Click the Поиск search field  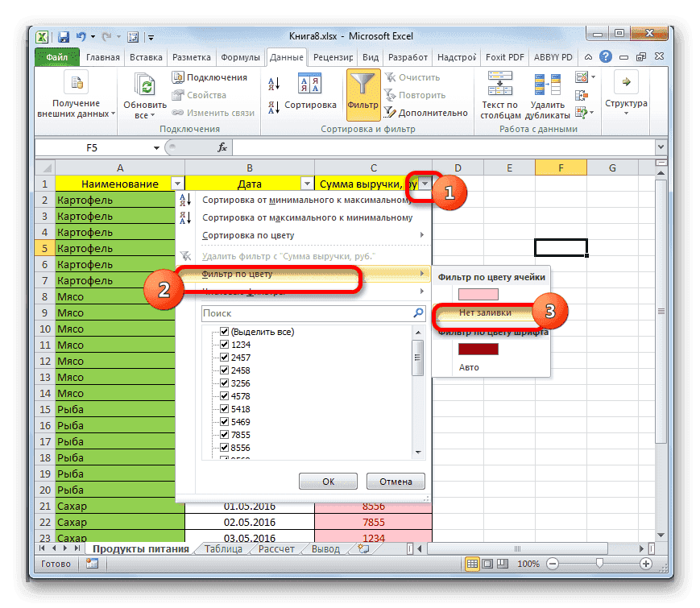click(306, 312)
